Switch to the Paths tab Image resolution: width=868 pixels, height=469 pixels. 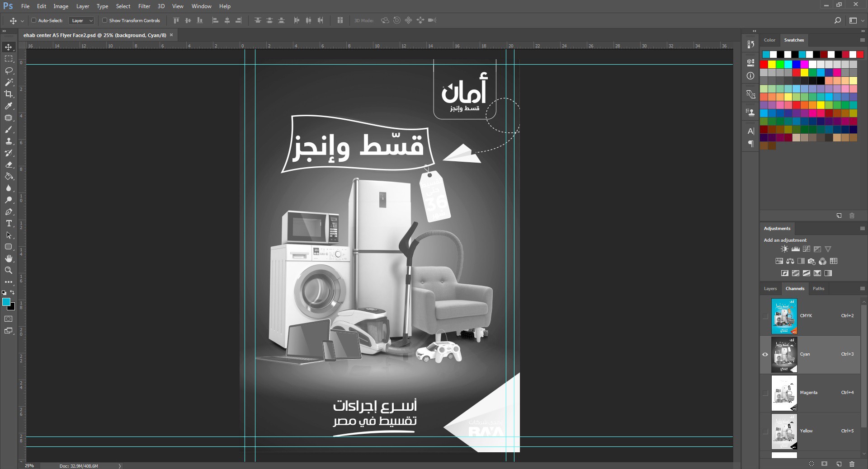[818, 289]
